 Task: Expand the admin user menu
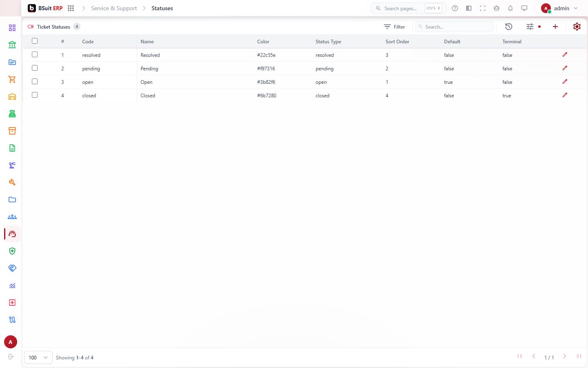(x=559, y=8)
